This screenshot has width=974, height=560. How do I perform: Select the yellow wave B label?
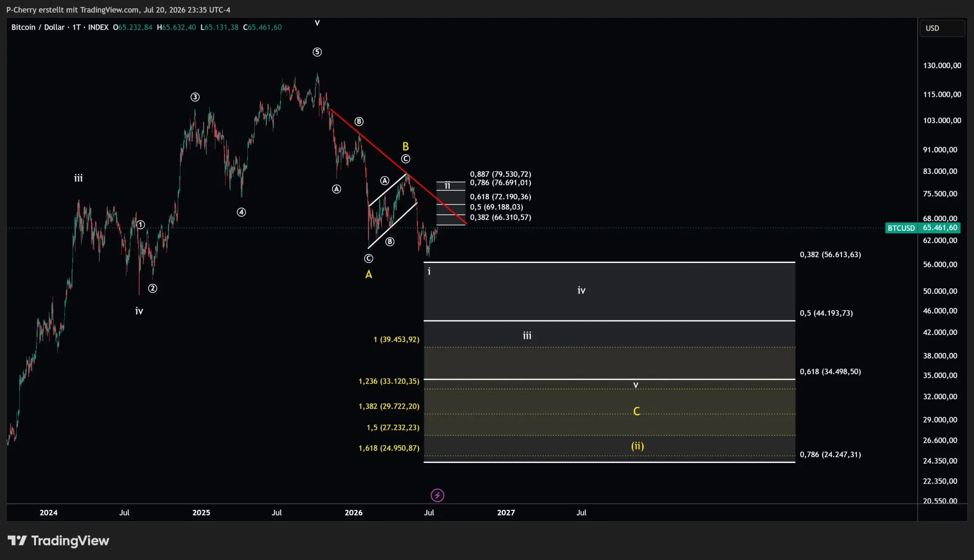(405, 146)
